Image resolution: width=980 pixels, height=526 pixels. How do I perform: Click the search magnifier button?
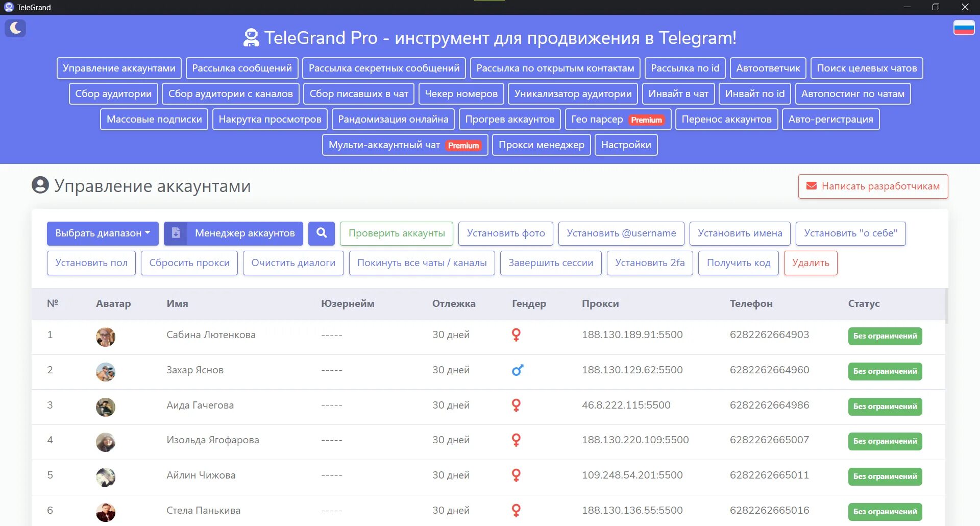click(x=322, y=233)
